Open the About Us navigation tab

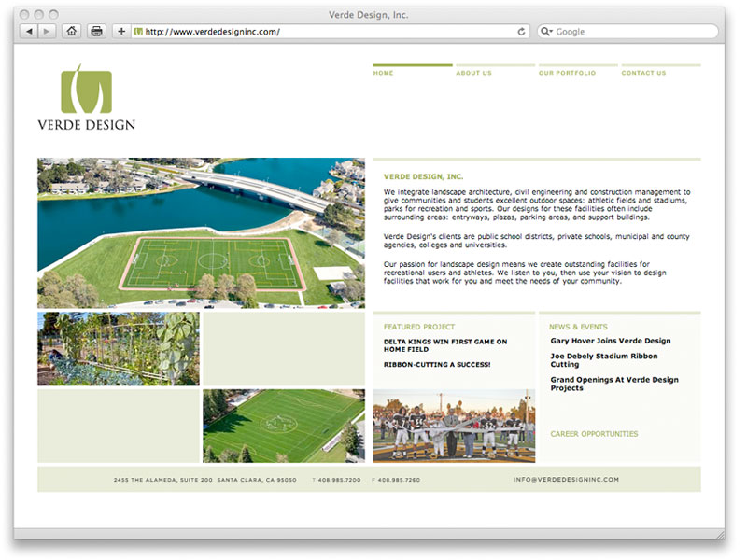pyautogui.click(x=473, y=73)
